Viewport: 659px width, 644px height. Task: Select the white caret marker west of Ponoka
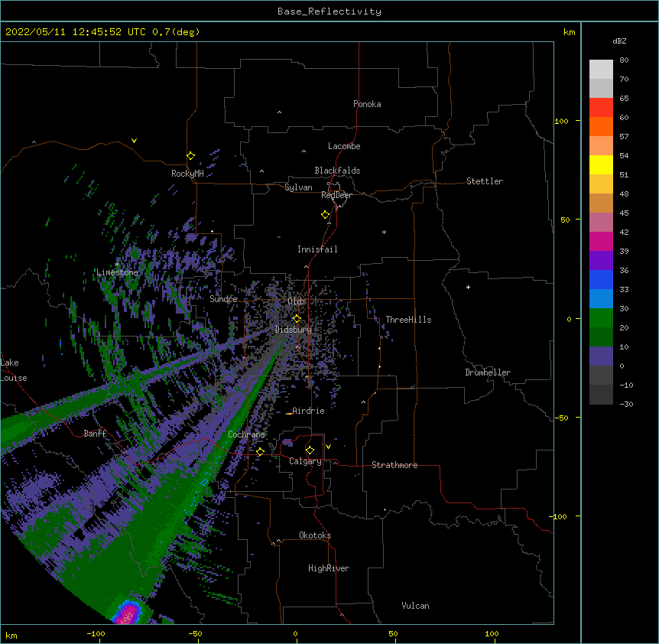tap(279, 112)
